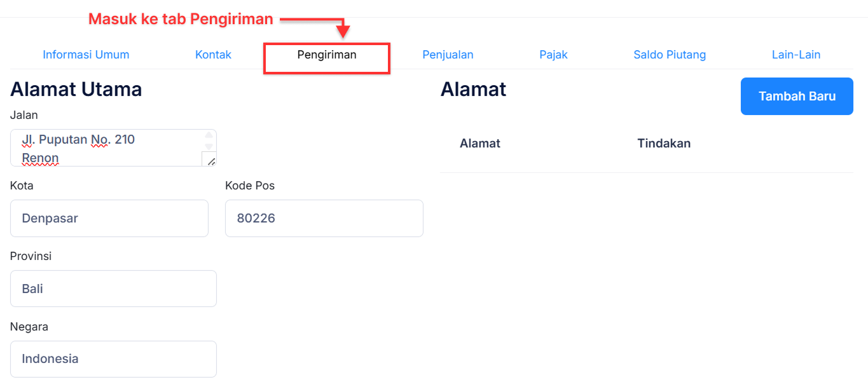Open the Saldo Piutang tab
Viewport: 868px width, 382px height.
(669, 55)
